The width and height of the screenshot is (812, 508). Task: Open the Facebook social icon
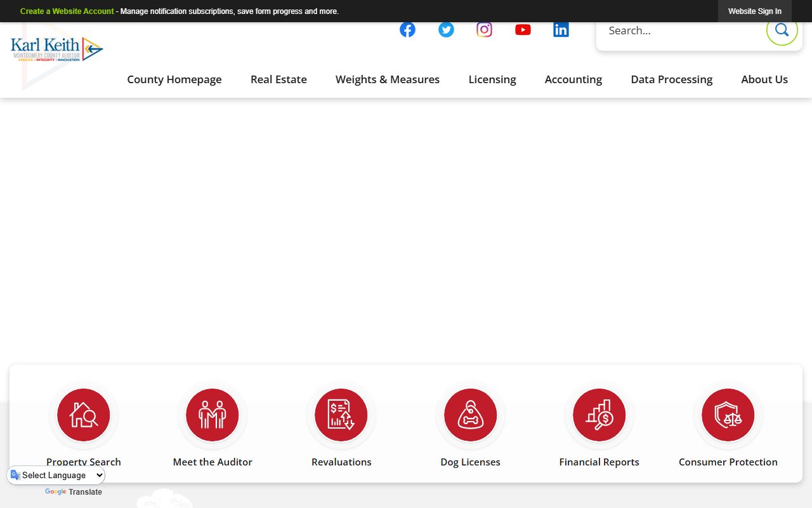click(x=407, y=30)
